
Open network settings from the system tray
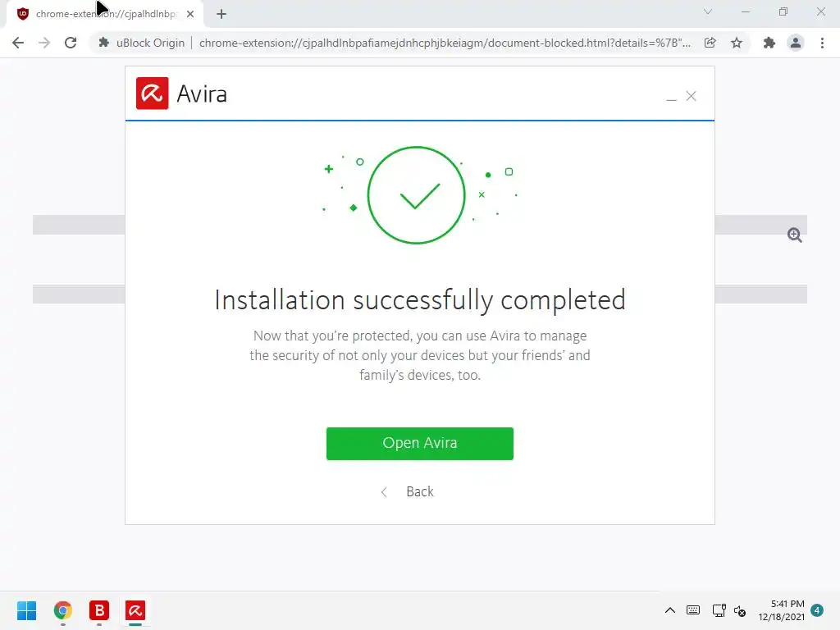point(719,610)
